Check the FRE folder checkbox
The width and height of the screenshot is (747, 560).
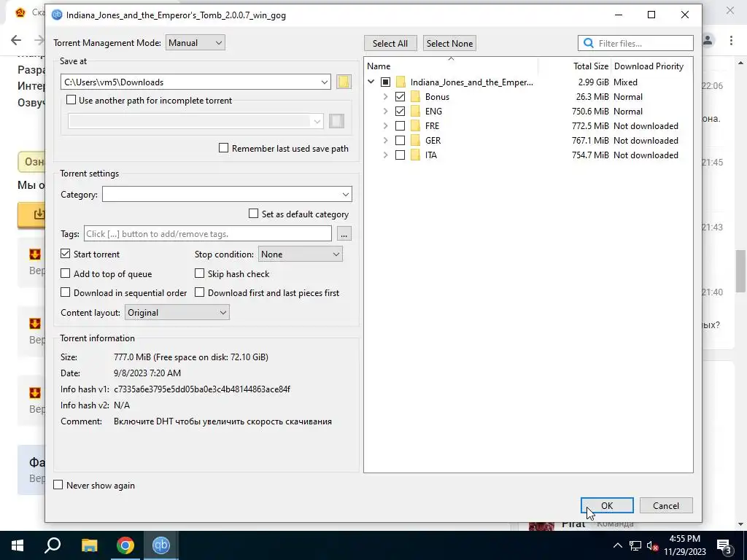point(400,126)
